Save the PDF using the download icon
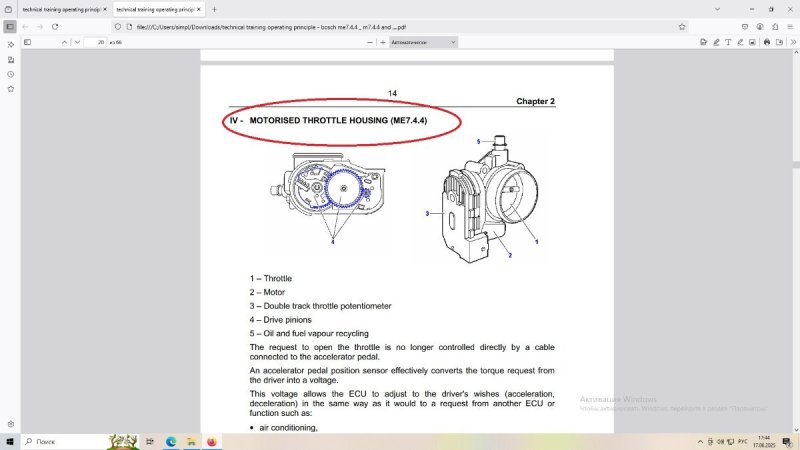Screen dimensions: 800x450 click(x=779, y=42)
